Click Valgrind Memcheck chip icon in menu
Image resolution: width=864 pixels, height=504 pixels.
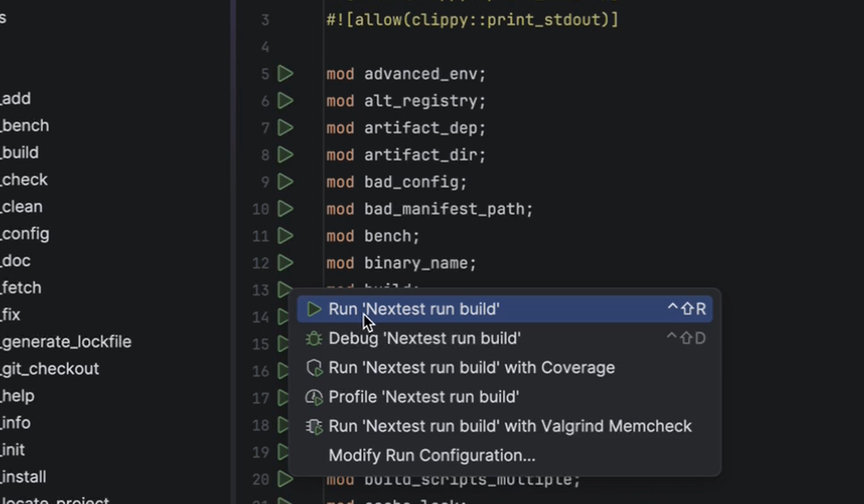(314, 426)
